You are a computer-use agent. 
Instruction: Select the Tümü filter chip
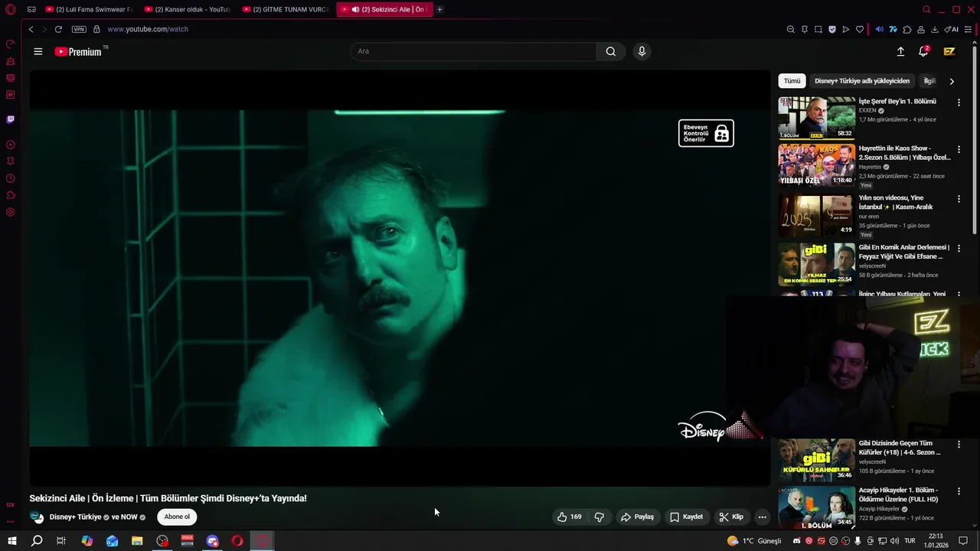click(x=792, y=80)
